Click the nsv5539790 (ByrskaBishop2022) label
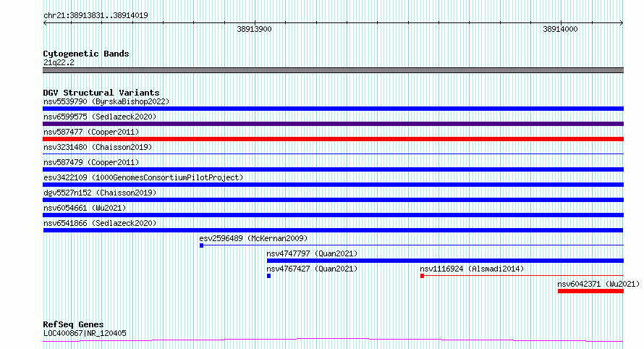The image size is (644, 349). tap(106, 101)
